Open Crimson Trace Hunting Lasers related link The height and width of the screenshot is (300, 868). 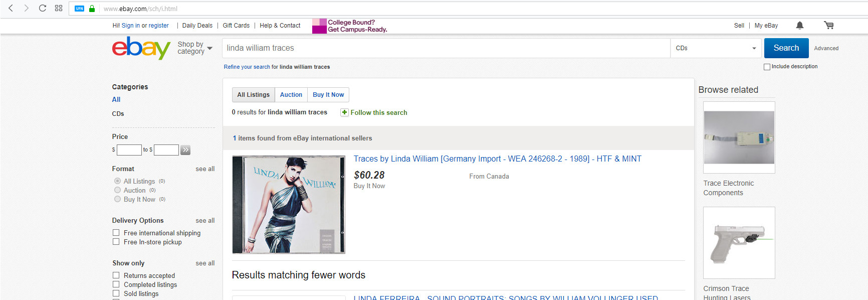pyautogui.click(x=727, y=293)
